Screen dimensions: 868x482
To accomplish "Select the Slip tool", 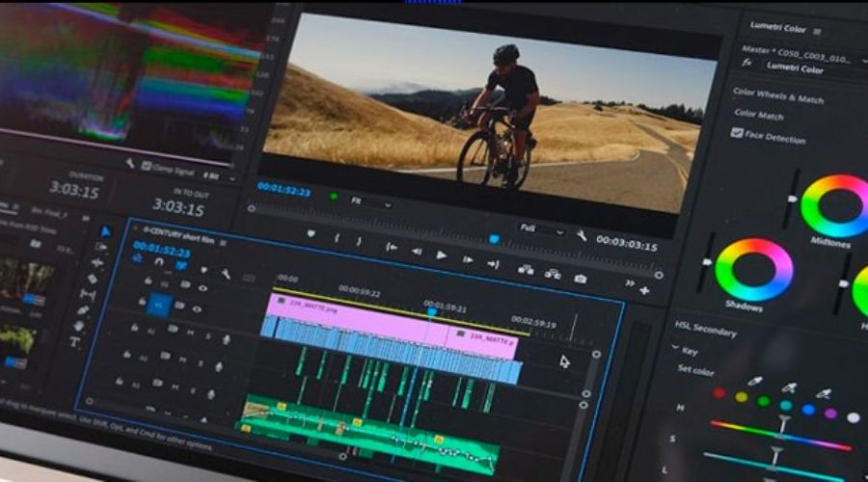I will pos(88,294).
